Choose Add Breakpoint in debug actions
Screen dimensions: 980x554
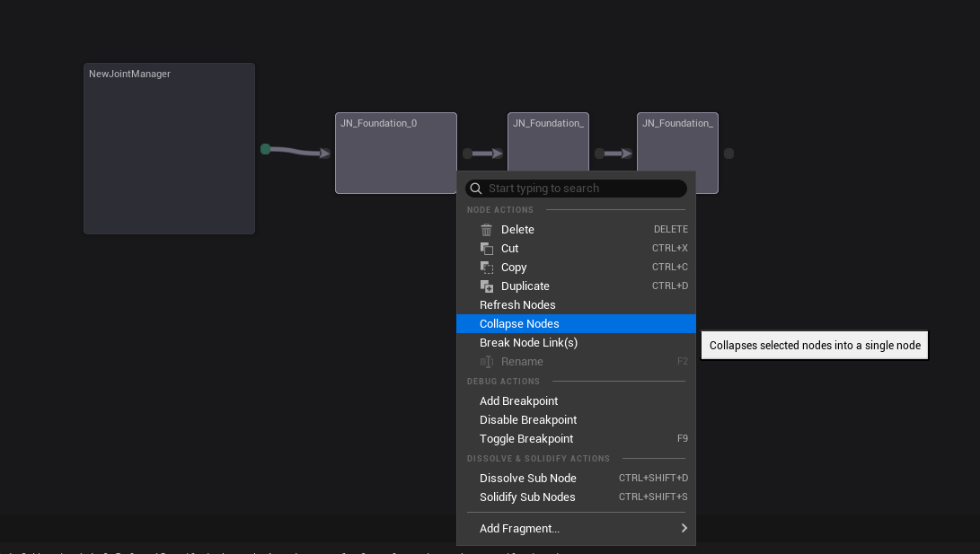(518, 401)
